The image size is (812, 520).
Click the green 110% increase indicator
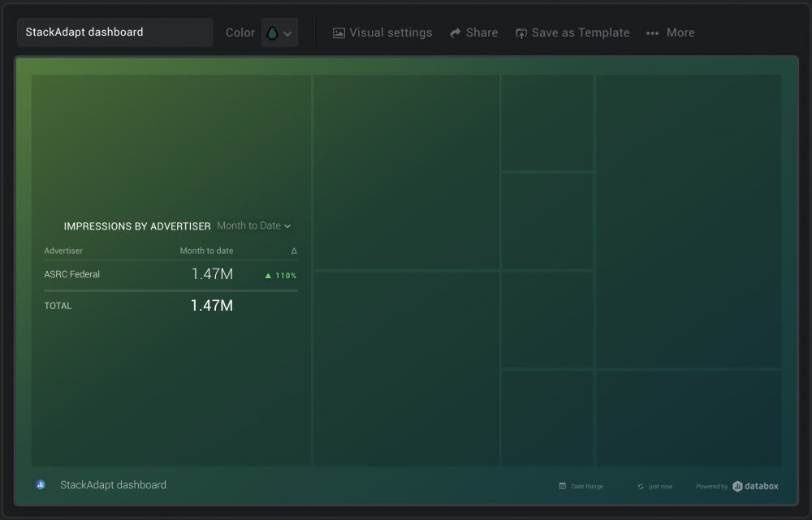coord(279,275)
